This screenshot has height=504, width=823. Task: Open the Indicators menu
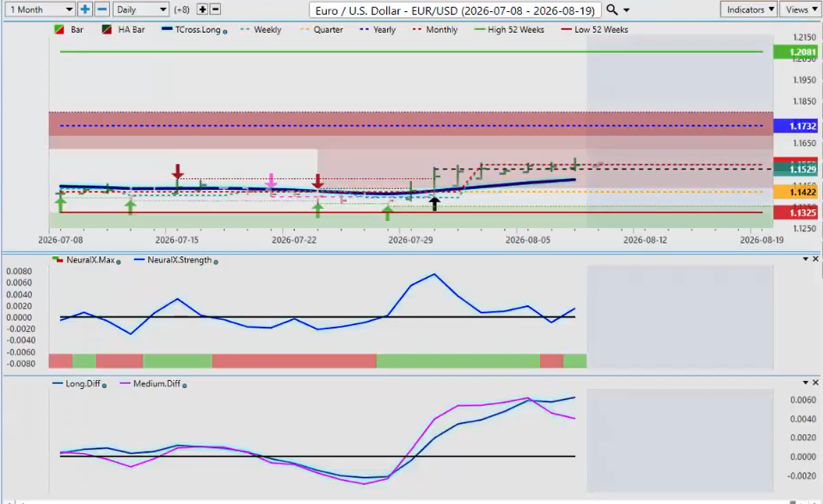[750, 9]
